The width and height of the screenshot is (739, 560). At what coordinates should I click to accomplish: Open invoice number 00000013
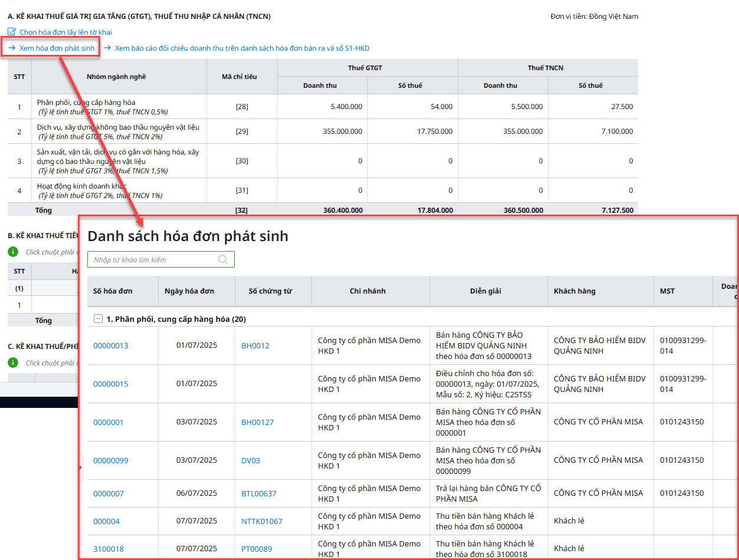pyautogui.click(x=110, y=345)
